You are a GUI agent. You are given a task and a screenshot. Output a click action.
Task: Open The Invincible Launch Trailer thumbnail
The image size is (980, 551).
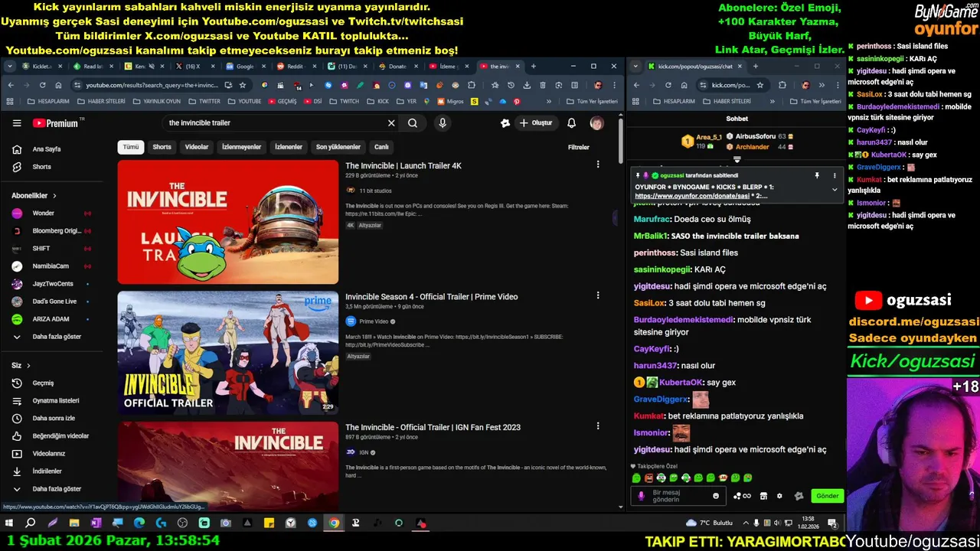pyautogui.click(x=228, y=222)
